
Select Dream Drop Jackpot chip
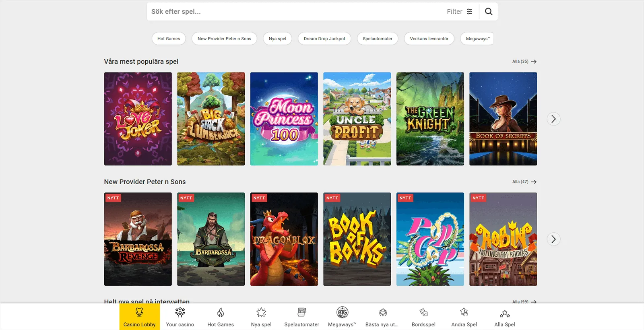click(x=324, y=39)
